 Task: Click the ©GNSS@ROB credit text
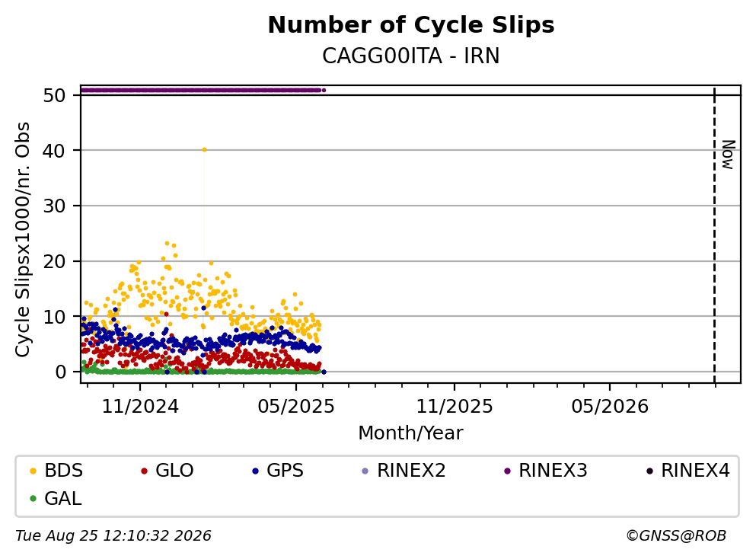[x=676, y=536]
